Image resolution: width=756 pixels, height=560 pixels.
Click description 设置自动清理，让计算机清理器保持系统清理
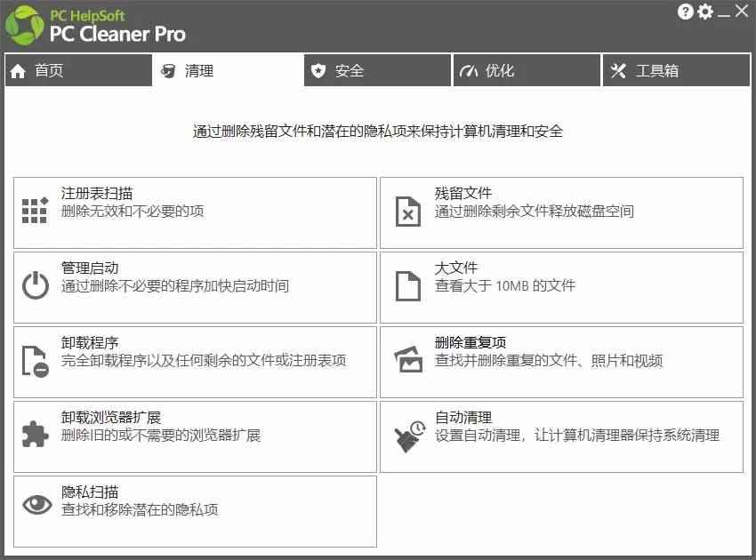tap(577, 436)
